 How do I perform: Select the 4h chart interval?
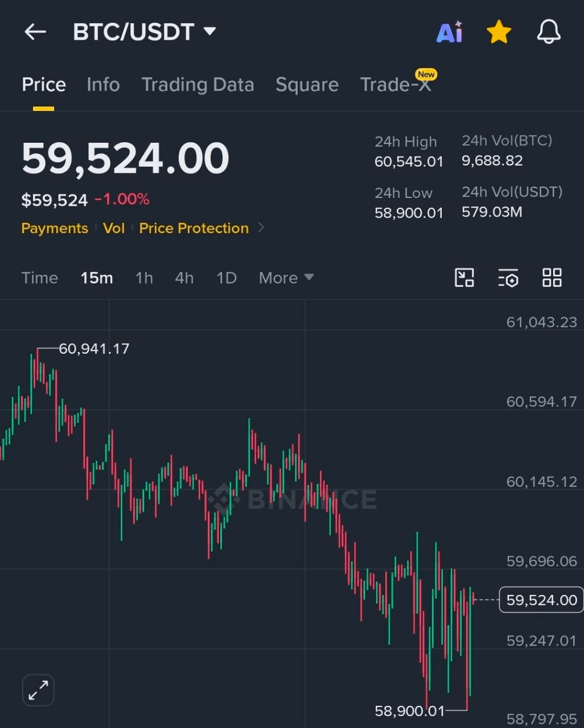[184, 278]
